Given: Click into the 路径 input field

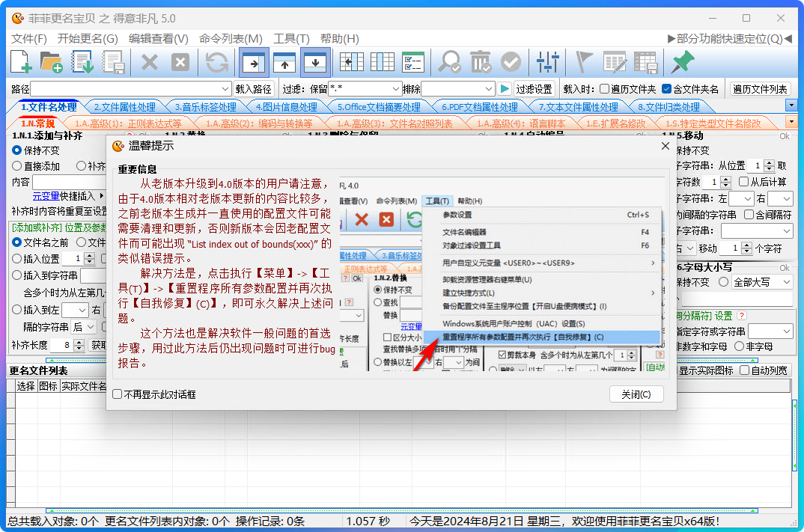Looking at the screenshot, I should coord(124,89).
